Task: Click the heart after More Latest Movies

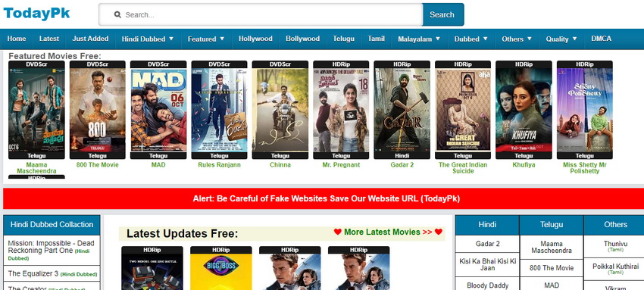Action: click(438, 232)
